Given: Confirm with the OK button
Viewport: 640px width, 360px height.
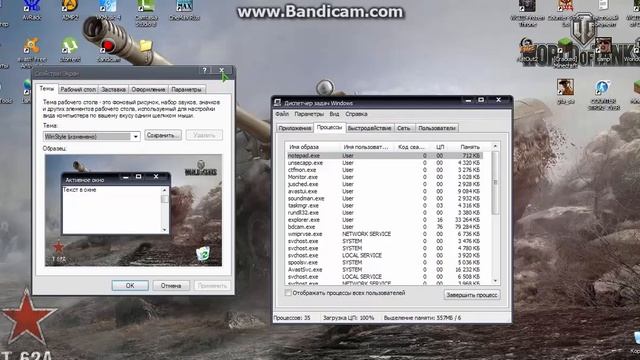Looking at the screenshot, I should click(130, 285).
